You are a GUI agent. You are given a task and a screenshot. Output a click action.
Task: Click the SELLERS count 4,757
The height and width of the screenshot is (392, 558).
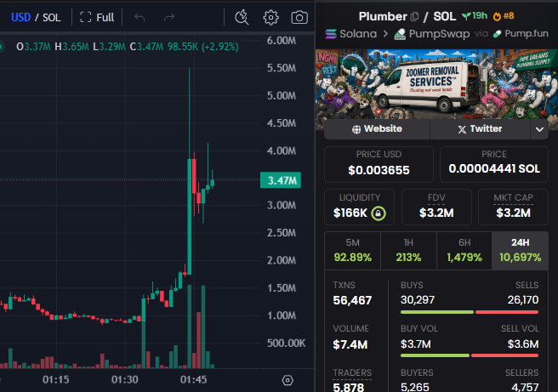(x=525, y=387)
